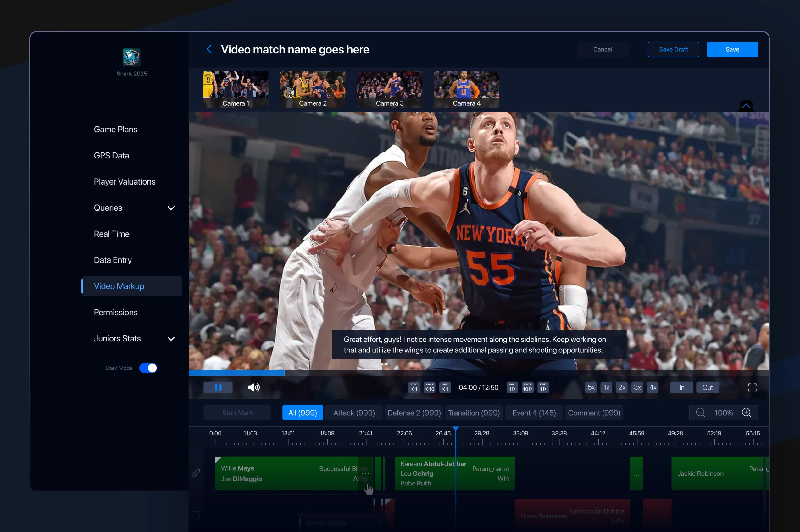Click the attack row icon beside the timeline
Viewport: 800px width, 532px height.
[196, 473]
